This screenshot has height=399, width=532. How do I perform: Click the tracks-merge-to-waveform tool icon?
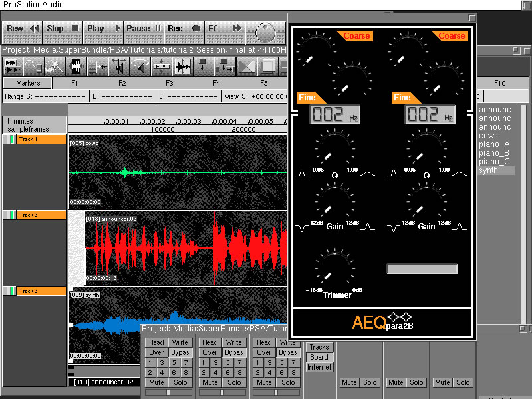pos(98,66)
